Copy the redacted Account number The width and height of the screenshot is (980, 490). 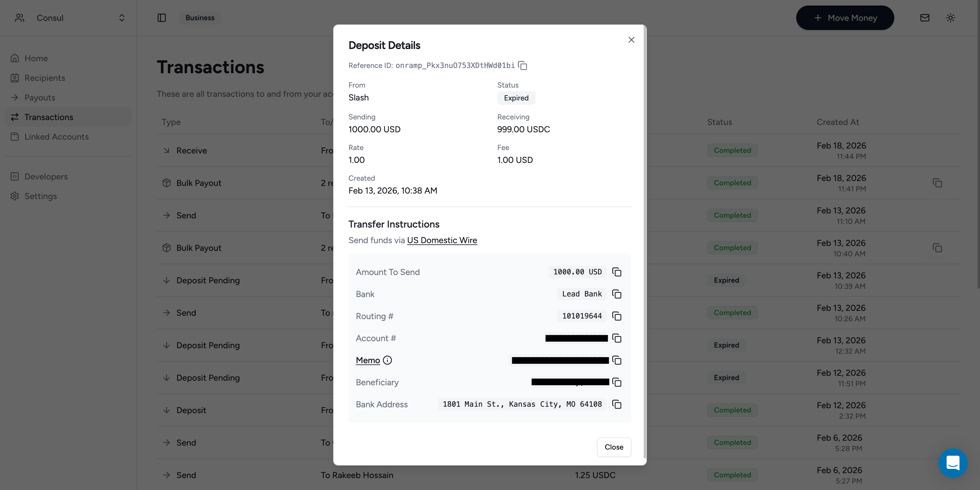(616, 338)
